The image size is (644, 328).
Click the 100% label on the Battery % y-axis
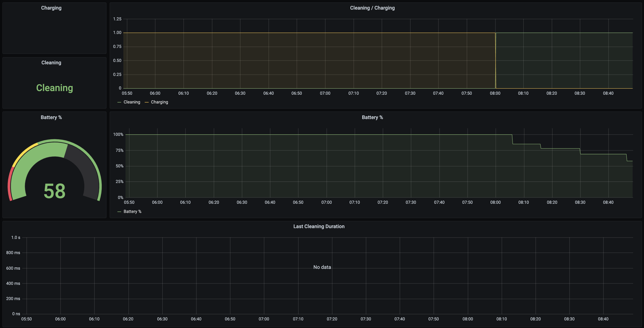[118, 135]
